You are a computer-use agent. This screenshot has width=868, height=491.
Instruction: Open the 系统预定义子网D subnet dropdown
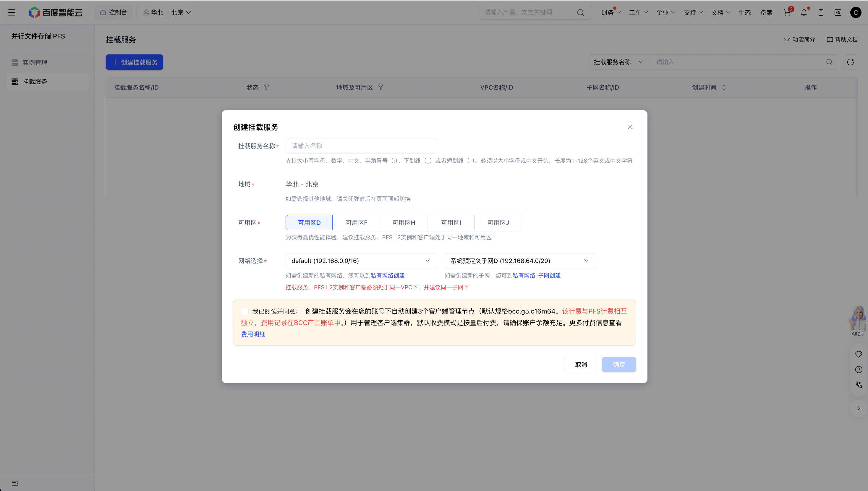(520, 261)
